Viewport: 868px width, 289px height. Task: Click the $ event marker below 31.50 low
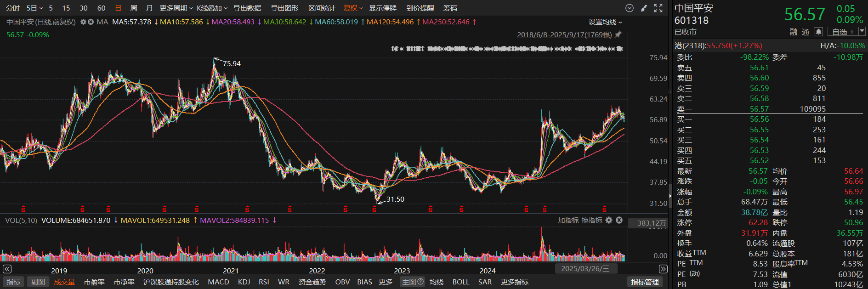point(374,209)
